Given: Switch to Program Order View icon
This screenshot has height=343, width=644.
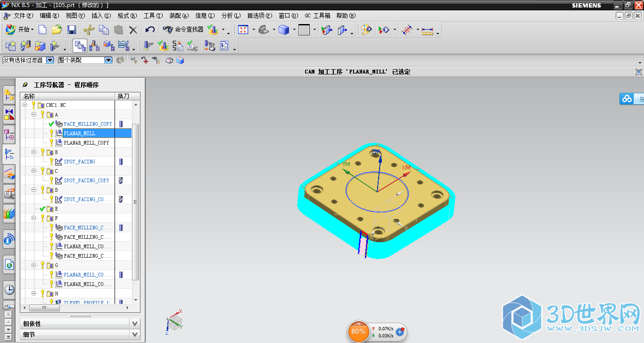Looking at the screenshot, I should 80,46.
